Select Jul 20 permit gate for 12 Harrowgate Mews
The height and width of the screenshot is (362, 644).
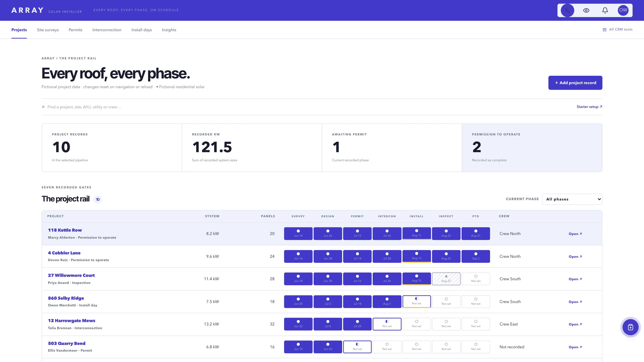(357, 324)
